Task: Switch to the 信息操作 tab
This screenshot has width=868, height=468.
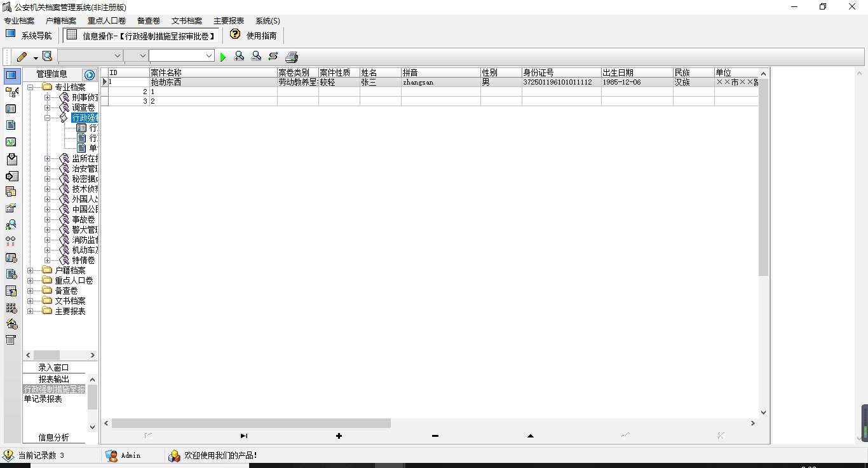Action: pyautogui.click(x=142, y=35)
